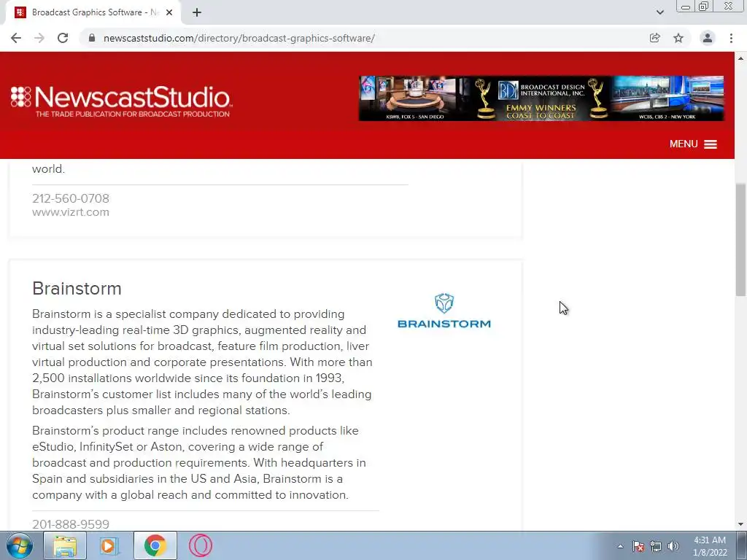The height and width of the screenshot is (560, 747).
Task: Close the Broadcast Graphics Software tab
Action: (x=169, y=12)
